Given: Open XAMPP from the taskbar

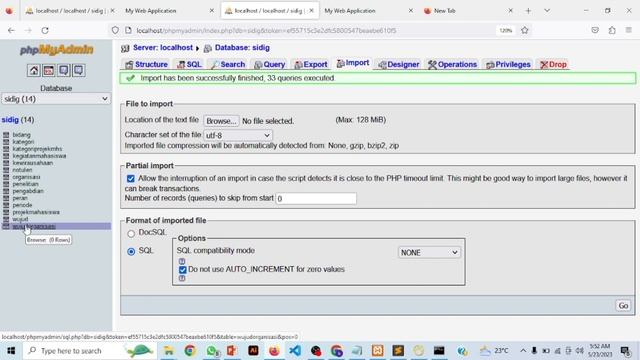Looking at the screenshot, I should pyautogui.click(x=378, y=351).
